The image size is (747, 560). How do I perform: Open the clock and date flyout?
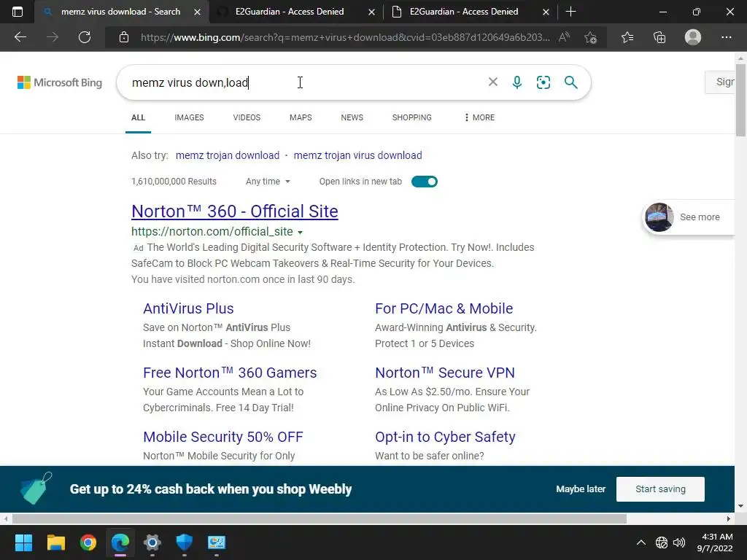point(716,542)
